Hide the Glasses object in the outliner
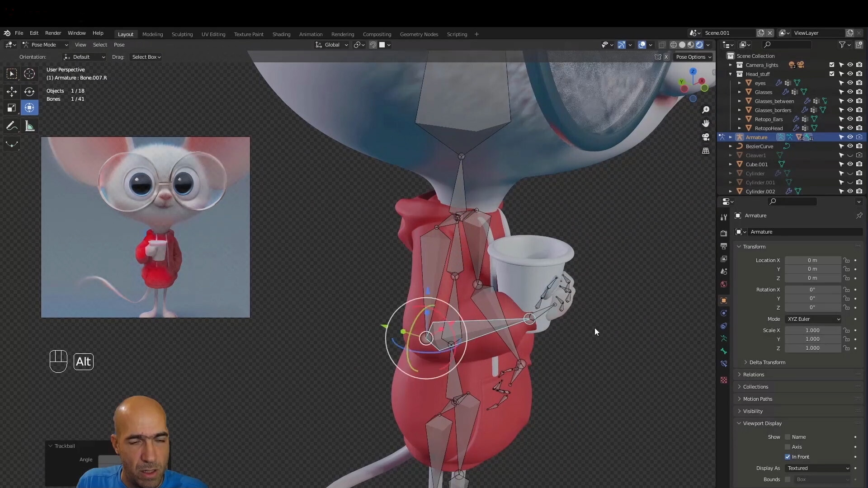Screen dimensions: 868x488 coord(850,92)
